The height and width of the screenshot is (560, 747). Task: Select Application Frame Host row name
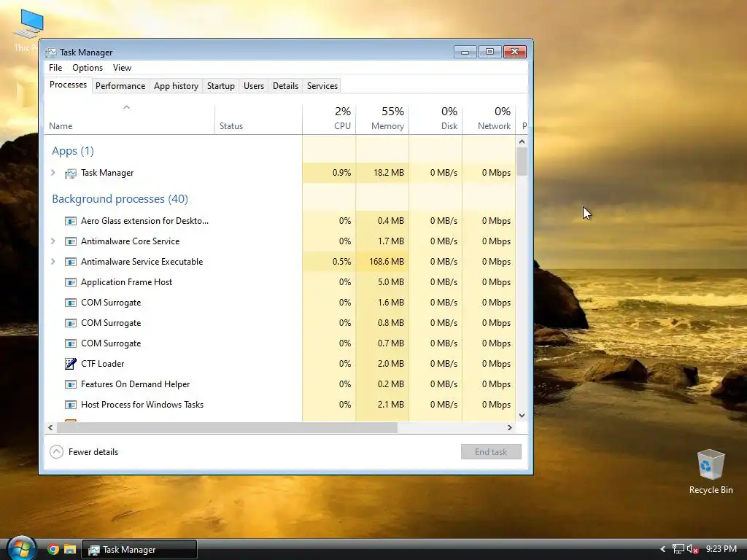(x=127, y=282)
